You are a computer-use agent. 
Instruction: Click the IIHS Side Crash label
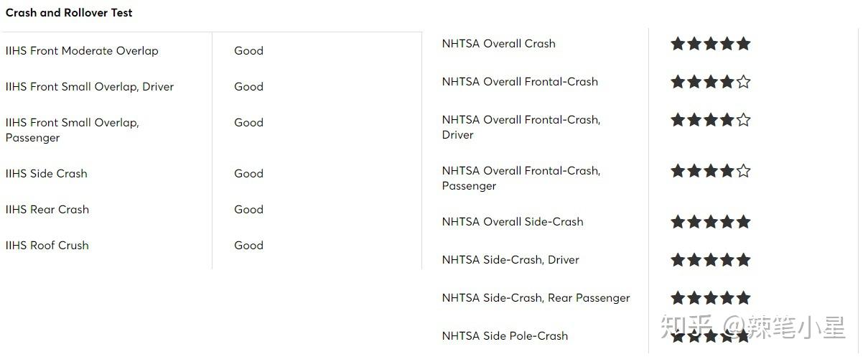(x=46, y=174)
